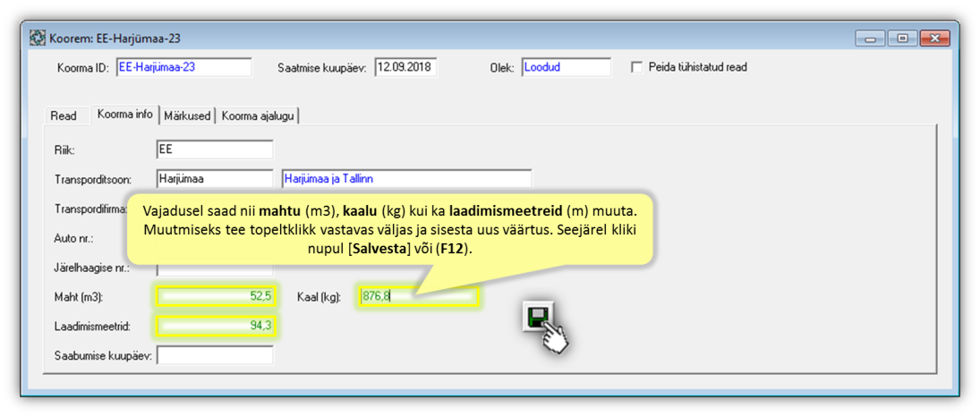Select the Laadimismeetrid value field
Viewport: 980px width, 417px height.
216,326
